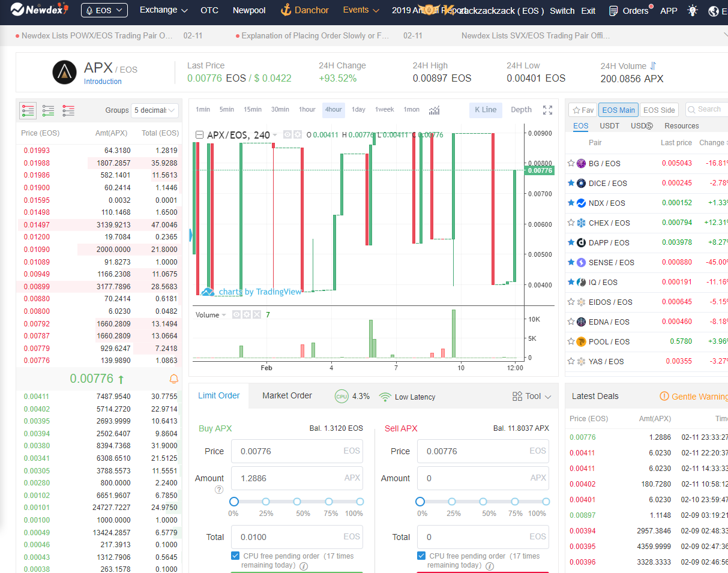Open the Fav pairs tab
The width and height of the screenshot is (728, 573).
pos(583,110)
